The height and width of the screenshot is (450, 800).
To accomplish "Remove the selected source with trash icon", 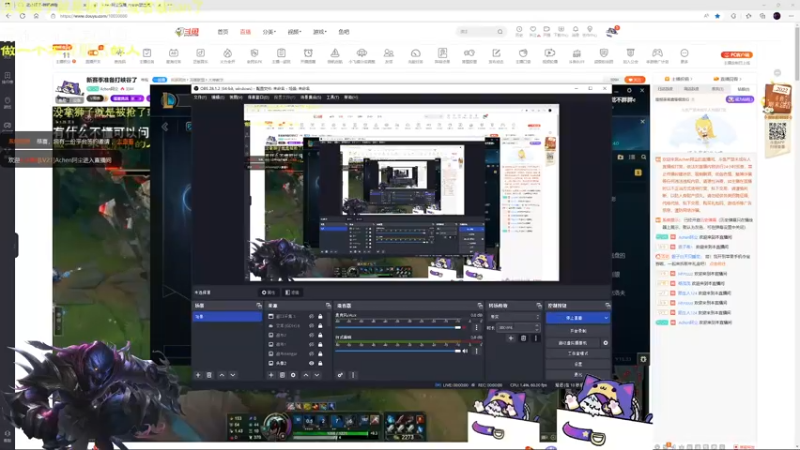I will pos(282,375).
